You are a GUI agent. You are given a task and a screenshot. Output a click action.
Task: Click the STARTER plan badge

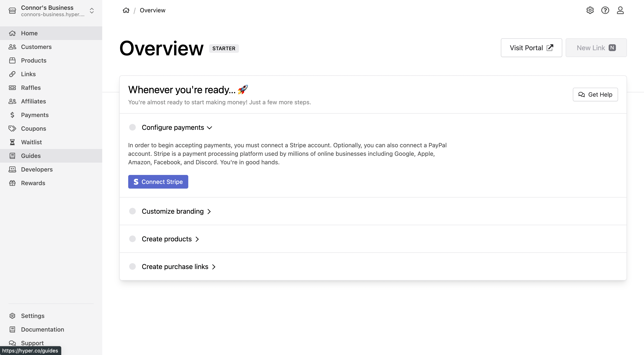point(224,49)
